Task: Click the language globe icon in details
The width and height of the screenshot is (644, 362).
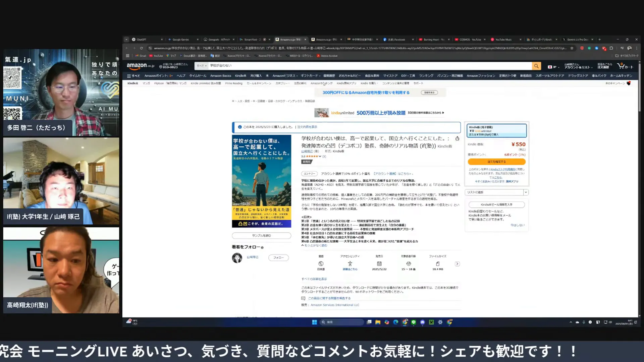Action: click(321, 264)
